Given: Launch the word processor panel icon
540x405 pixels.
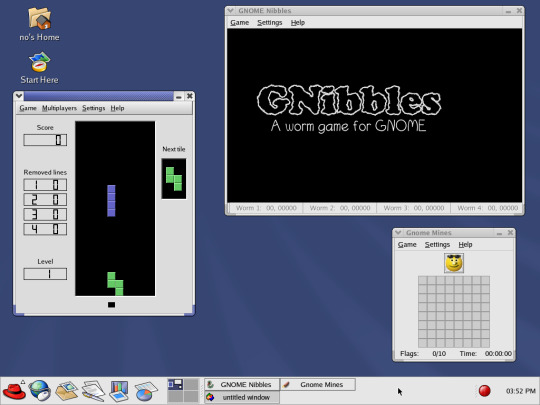Looking at the screenshot, I should [93, 391].
